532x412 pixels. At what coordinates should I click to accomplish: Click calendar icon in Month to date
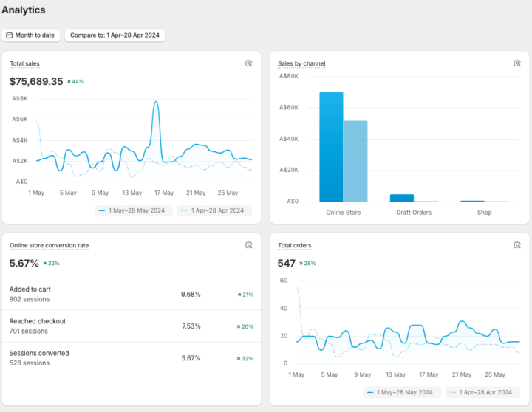coord(10,35)
